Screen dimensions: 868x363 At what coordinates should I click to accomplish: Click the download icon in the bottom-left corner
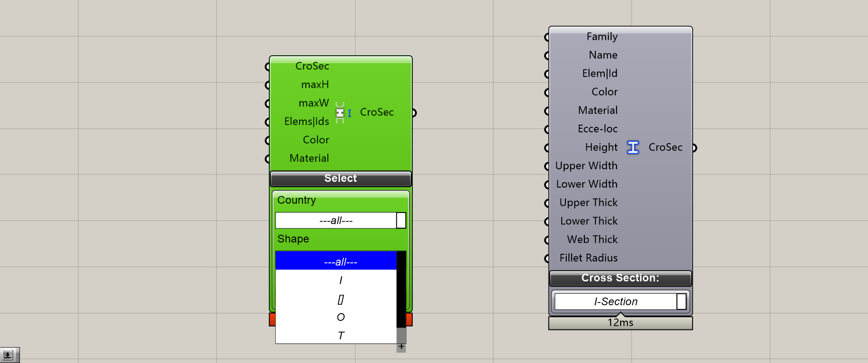pyautogui.click(x=8, y=355)
